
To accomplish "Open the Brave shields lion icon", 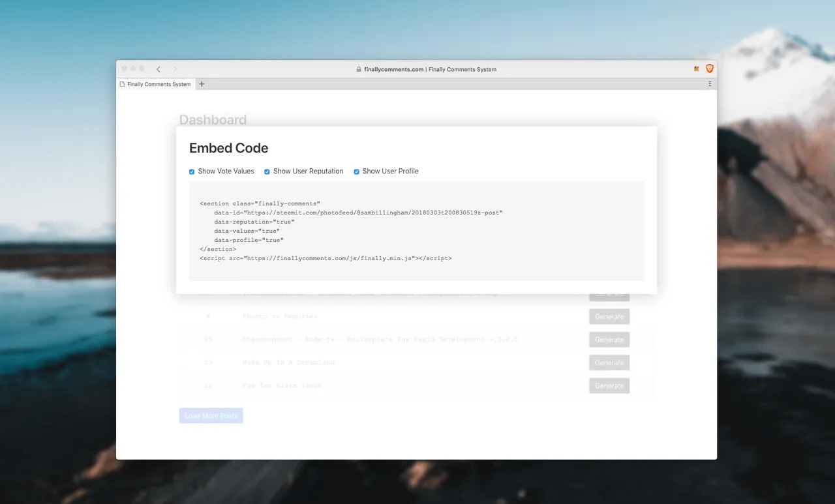I will tap(710, 68).
